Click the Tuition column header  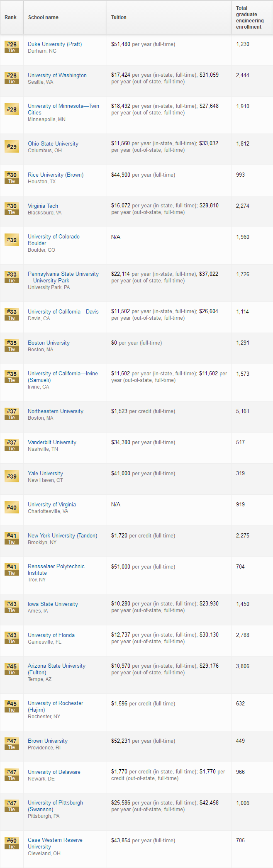[x=119, y=17]
